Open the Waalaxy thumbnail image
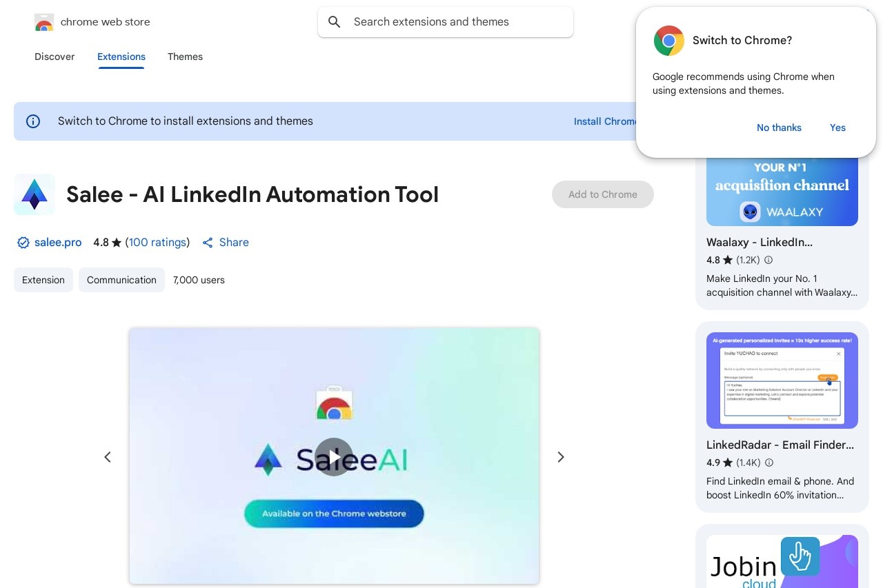Screen dimensions: 883x588 pyautogui.click(x=782, y=192)
